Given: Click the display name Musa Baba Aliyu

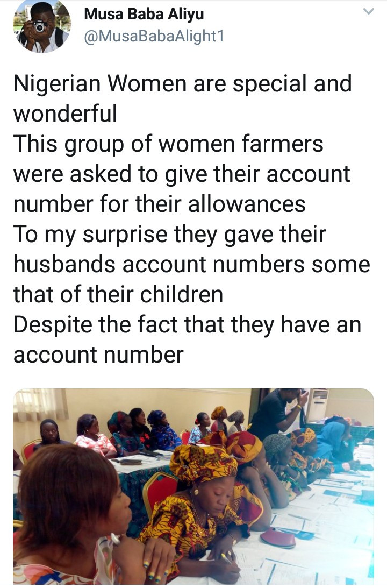Looking at the screenshot, I should point(144,14).
